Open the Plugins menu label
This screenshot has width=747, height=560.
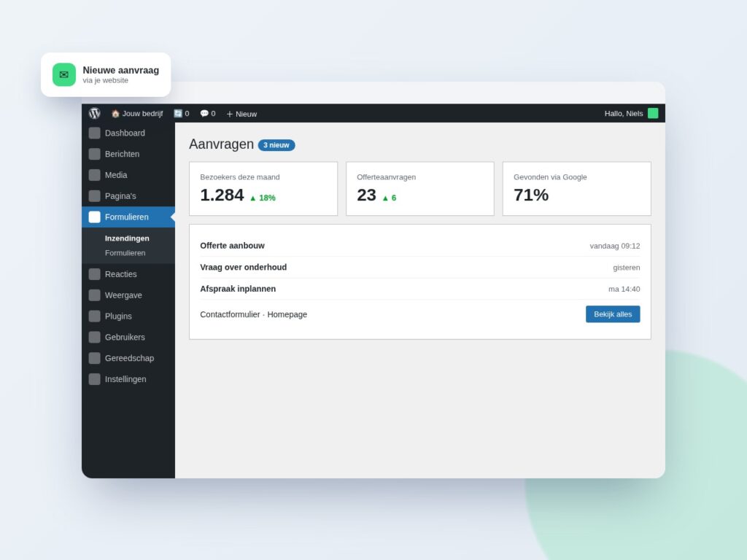118,316
